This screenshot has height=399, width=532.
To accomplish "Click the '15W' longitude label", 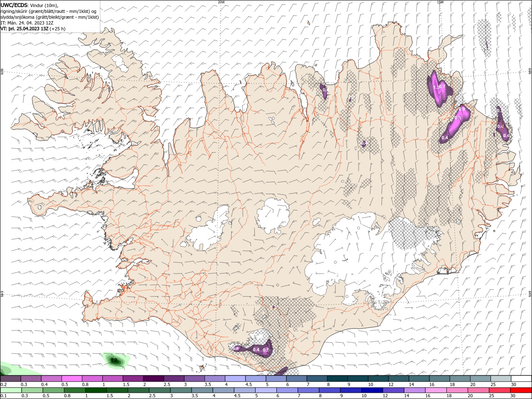I will [x=440, y=2].
